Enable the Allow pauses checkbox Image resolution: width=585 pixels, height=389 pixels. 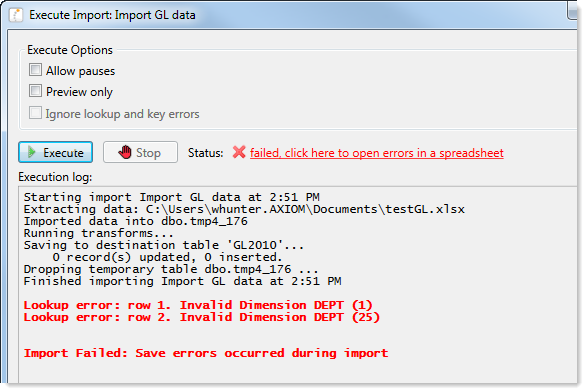point(35,70)
